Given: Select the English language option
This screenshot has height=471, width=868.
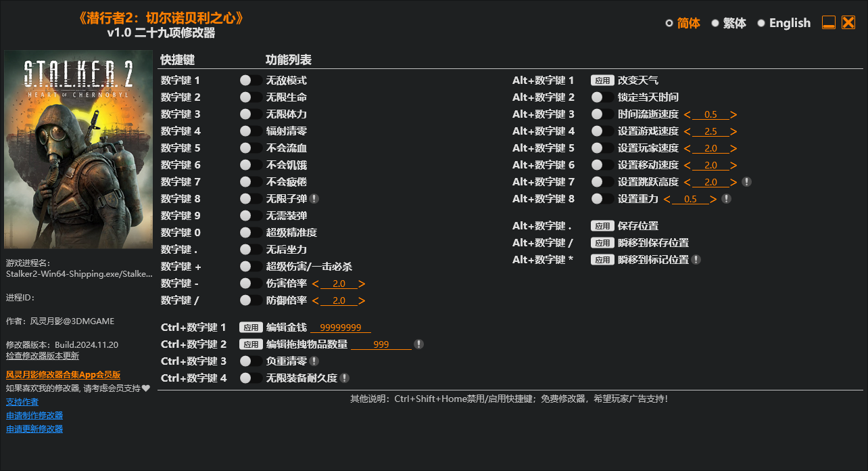Looking at the screenshot, I should 790,22.
